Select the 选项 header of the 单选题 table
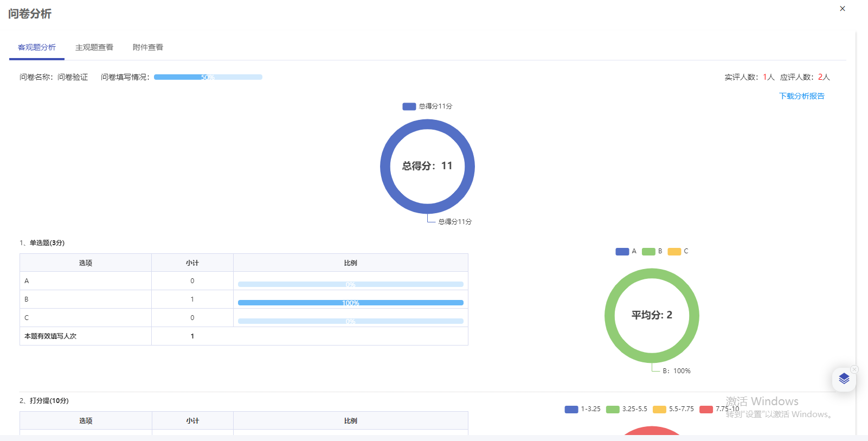The width and height of the screenshot is (868, 441). (x=86, y=263)
